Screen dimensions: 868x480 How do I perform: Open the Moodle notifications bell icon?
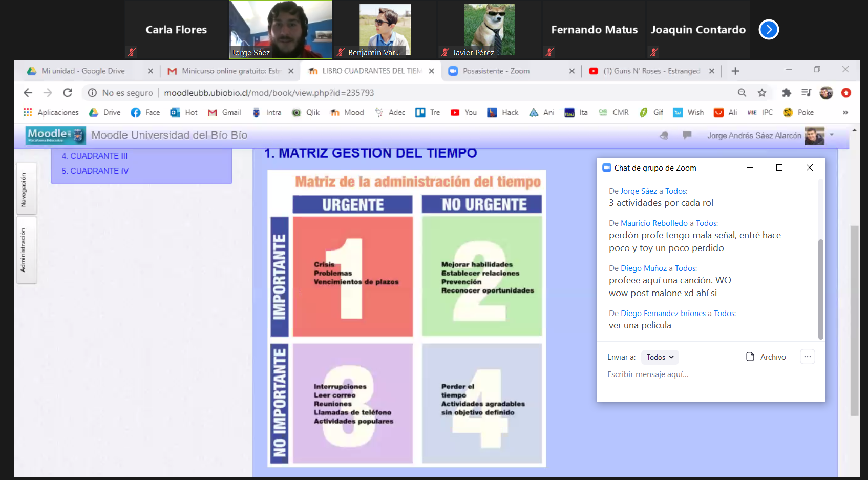664,135
